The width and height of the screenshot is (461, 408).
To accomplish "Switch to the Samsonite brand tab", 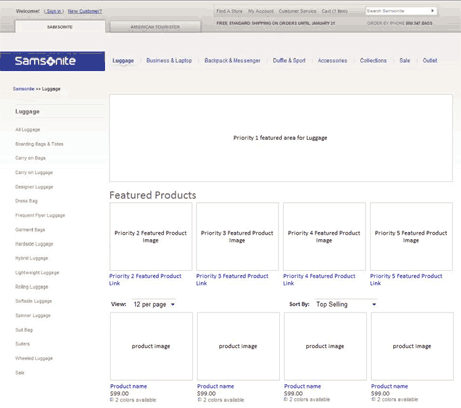I will coord(60,27).
